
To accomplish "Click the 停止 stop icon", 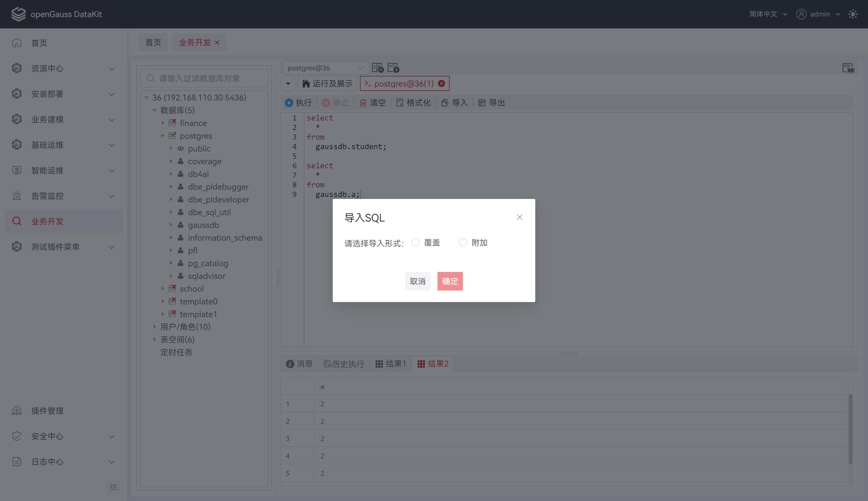I will click(326, 103).
